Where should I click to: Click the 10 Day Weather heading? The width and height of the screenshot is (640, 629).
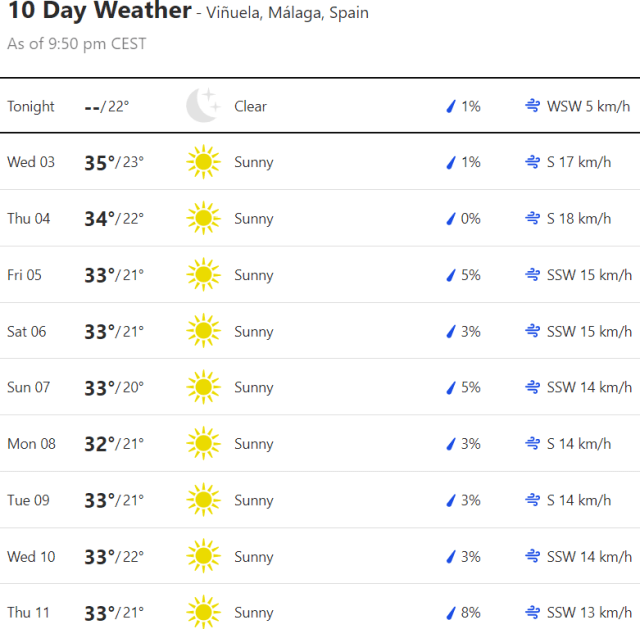pyautogui.click(x=100, y=12)
